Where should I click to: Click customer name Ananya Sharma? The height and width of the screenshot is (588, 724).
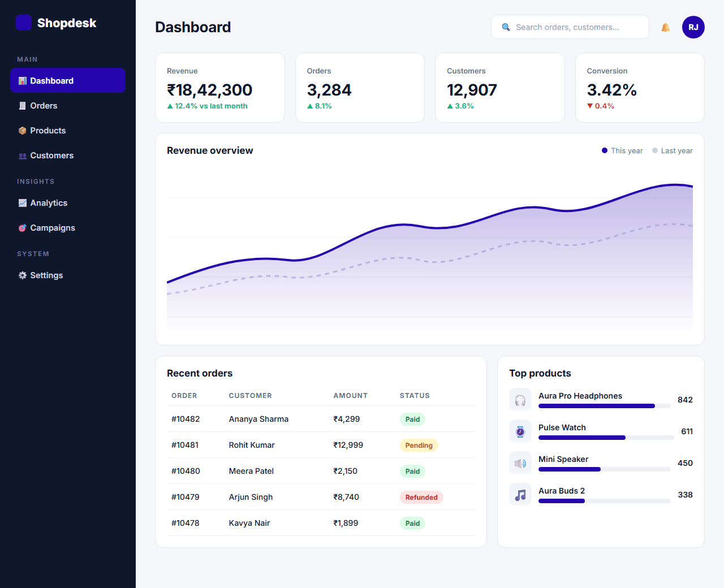coord(258,419)
